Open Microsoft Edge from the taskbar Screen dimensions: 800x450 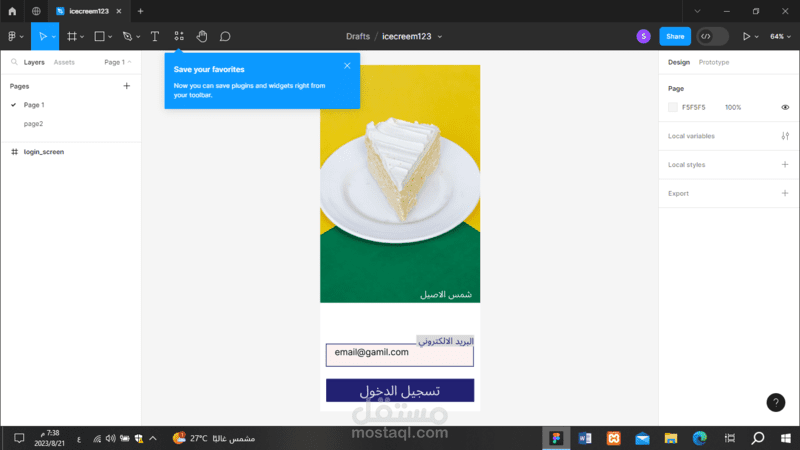(x=699, y=438)
